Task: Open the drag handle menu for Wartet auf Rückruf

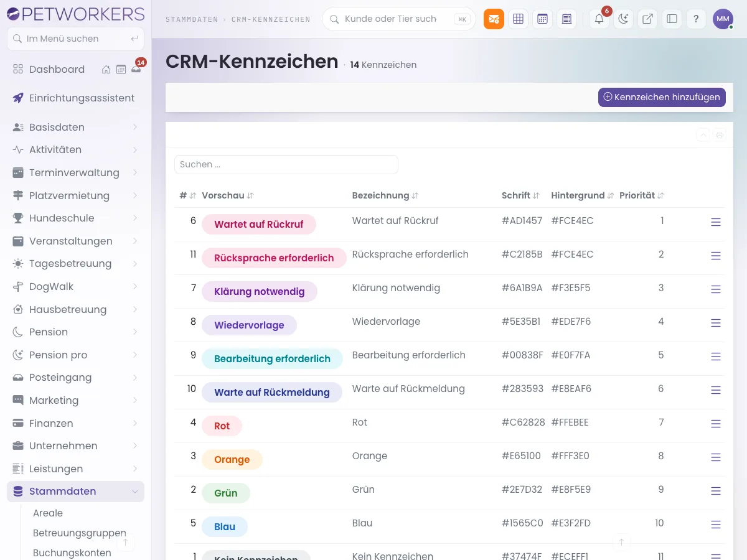Action: (716, 222)
